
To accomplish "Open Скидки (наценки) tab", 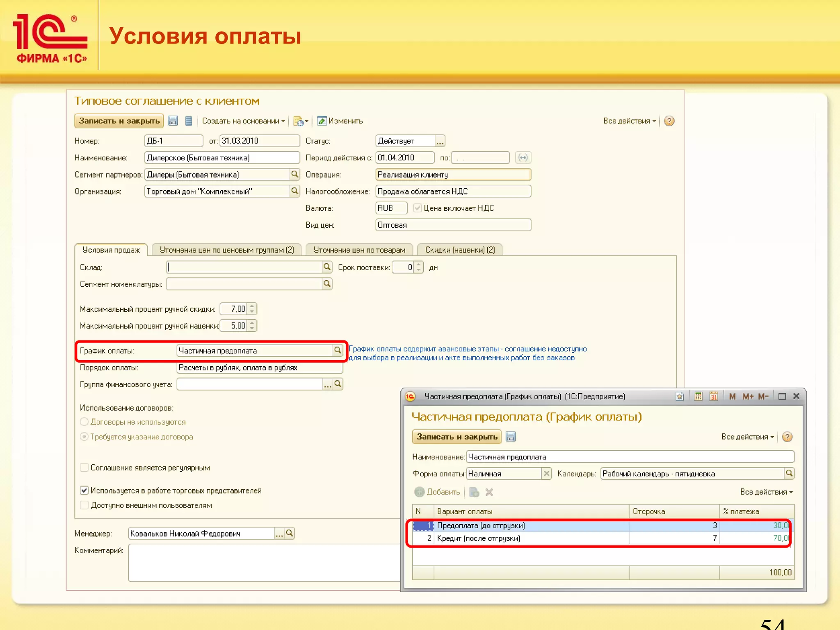I will pos(460,250).
